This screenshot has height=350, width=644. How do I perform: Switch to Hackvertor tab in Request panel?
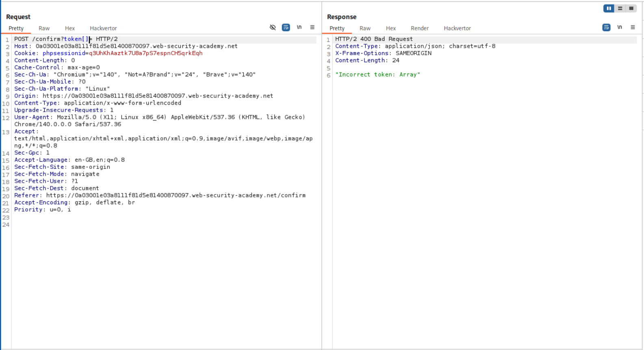(x=103, y=28)
